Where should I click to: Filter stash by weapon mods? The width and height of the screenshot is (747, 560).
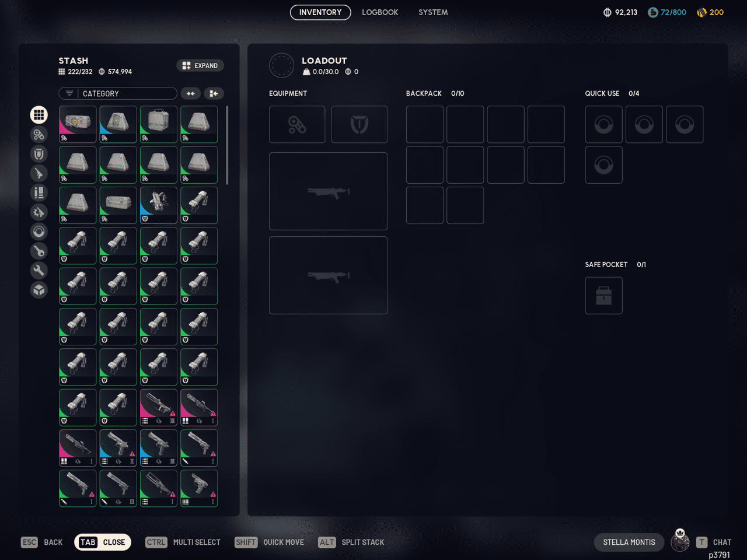click(x=39, y=212)
